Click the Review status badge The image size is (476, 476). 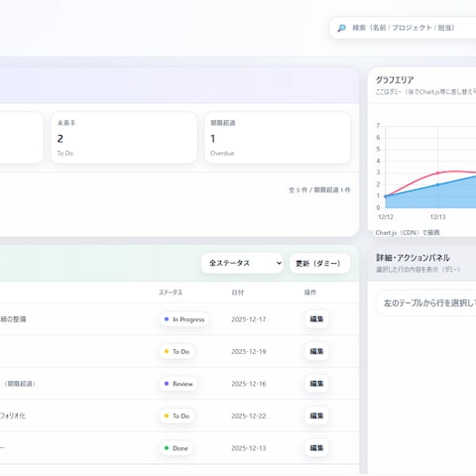[x=178, y=384]
